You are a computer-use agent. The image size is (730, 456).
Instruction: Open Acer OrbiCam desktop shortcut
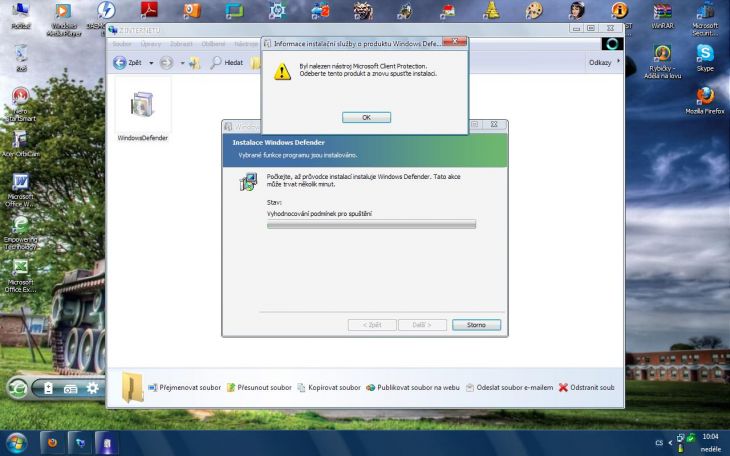point(20,143)
